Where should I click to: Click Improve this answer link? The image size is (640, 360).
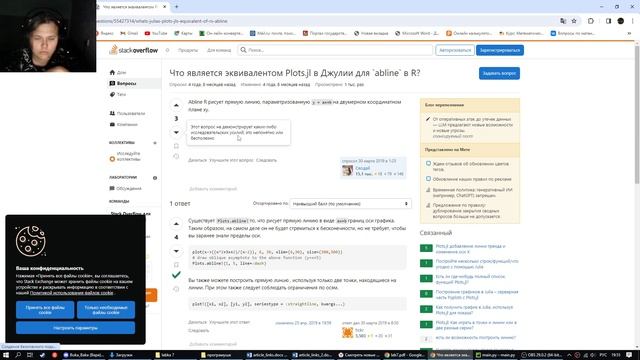(x=229, y=322)
